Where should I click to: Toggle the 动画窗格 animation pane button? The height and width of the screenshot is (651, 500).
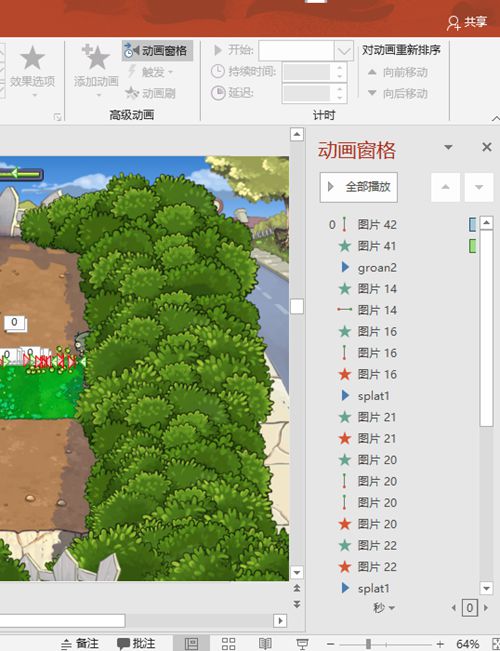click(x=157, y=51)
